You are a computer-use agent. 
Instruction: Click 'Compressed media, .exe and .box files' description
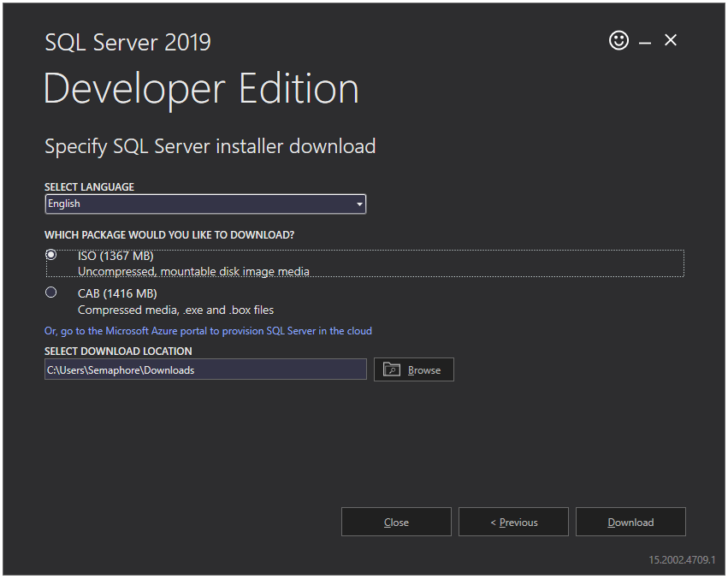click(176, 310)
